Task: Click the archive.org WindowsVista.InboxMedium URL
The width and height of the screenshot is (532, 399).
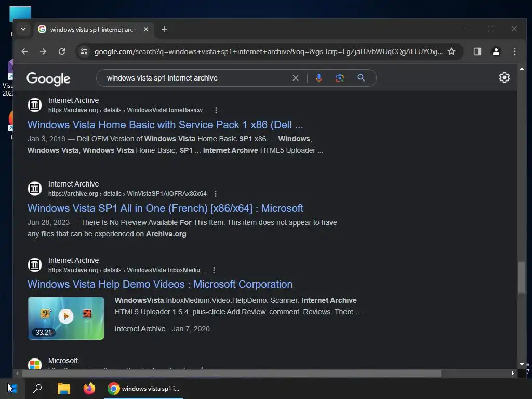Action: pyautogui.click(x=127, y=270)
